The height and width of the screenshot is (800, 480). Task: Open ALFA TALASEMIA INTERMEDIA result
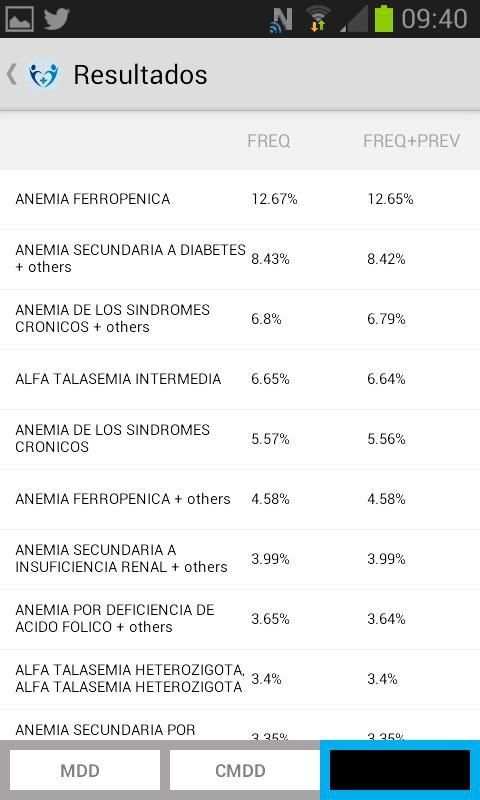click(x=240, y=379)
